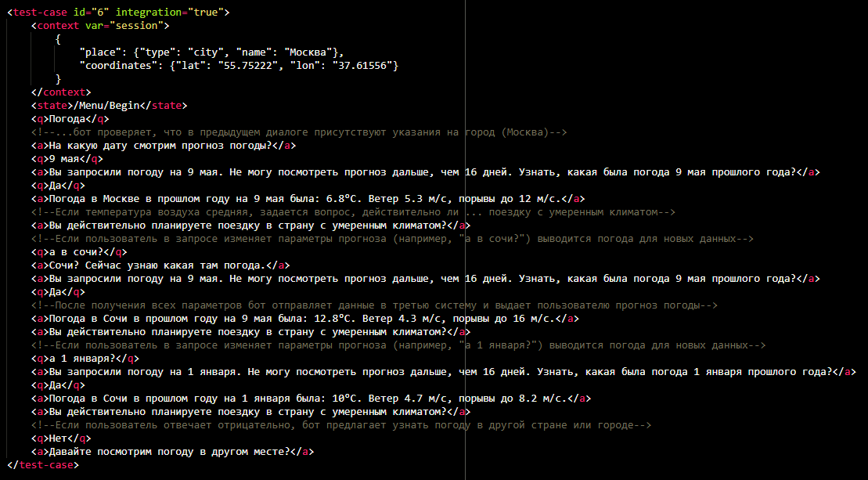868x480 pixels.
Task: Click the longitude value "37.61556"
Action: [362, 65]
